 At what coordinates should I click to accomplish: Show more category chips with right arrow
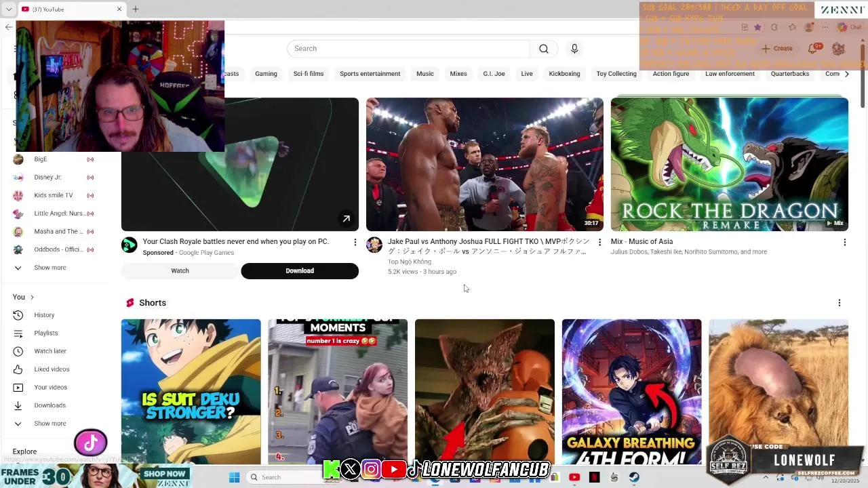pos(846,74)
